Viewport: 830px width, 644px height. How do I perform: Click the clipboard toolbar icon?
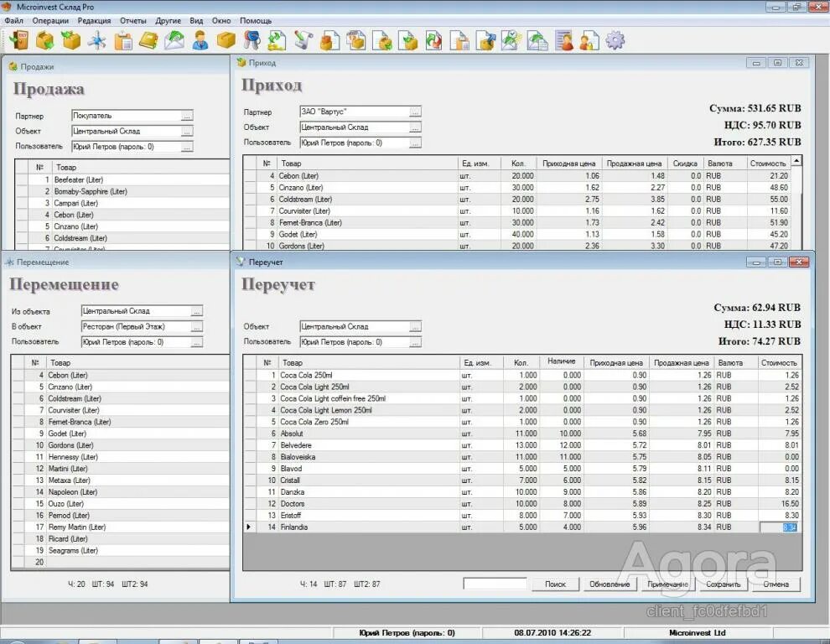pyautogui.click(x=122, y=40)
